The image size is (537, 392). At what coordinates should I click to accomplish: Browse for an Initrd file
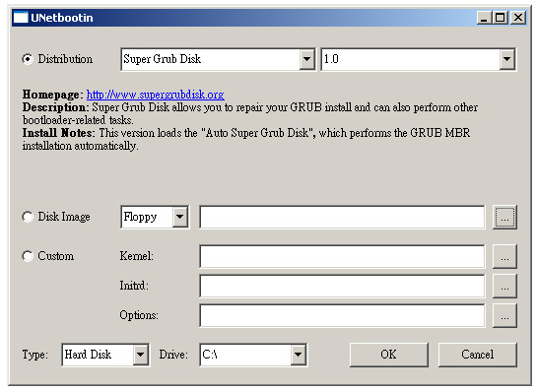[504, 286]
